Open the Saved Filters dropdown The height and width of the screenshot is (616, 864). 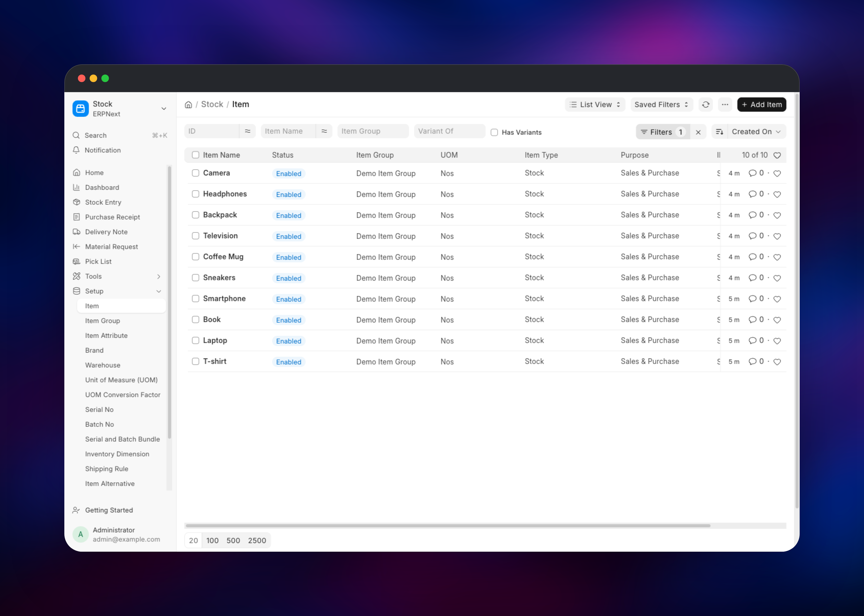coord(662,105)
